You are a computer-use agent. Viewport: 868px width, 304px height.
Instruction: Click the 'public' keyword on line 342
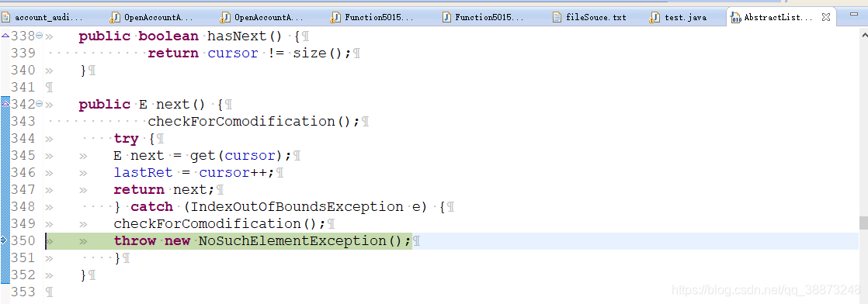pyautogui.click(x=104, y=105)
